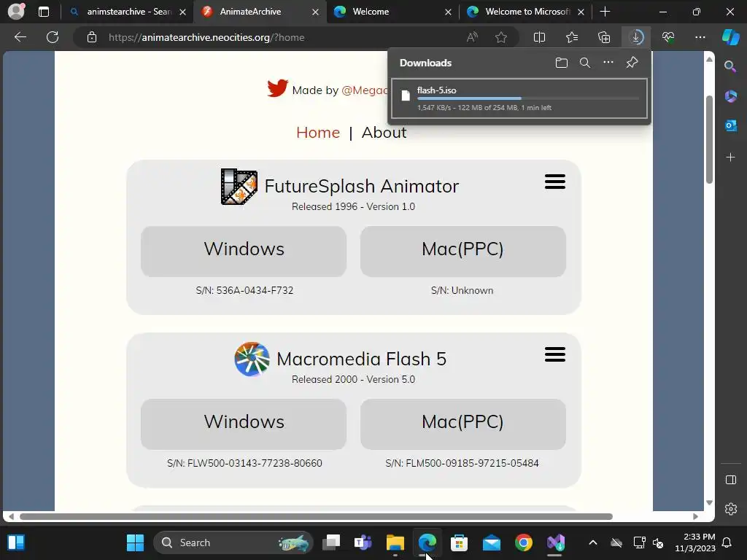Image resolution: width=747 pixels, height=560 pixels.
Task: Toggle the sidebar visibility button
Action: (x=730, y=480)
